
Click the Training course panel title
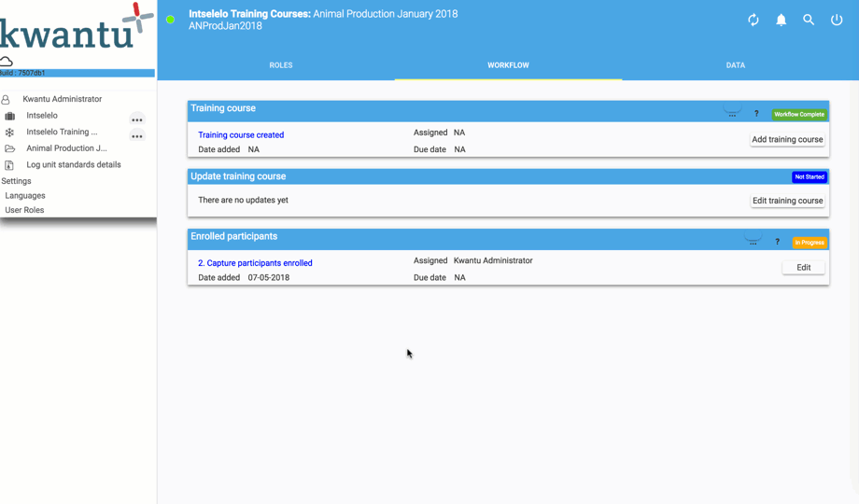pyautogui.click(x=223, y=108)
